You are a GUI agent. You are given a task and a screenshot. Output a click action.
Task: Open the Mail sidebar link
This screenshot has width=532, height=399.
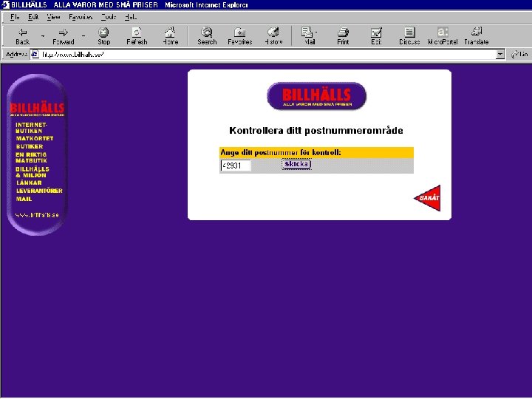click(x=24, y=199)
